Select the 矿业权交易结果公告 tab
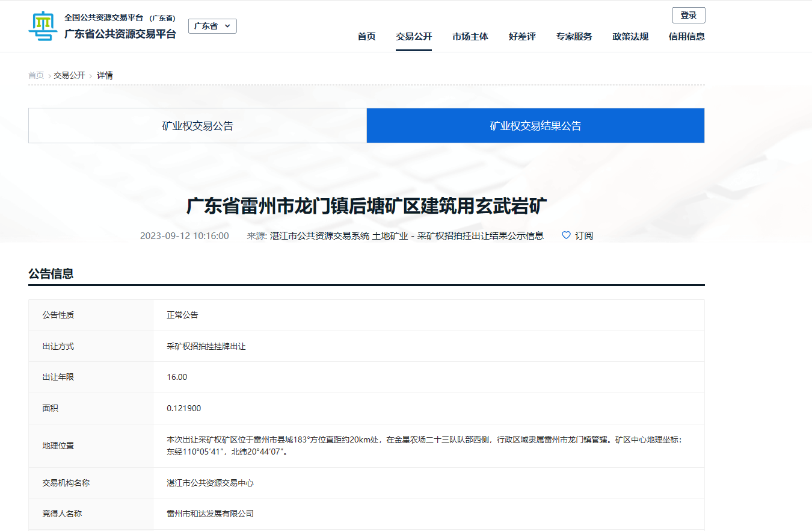812x531 pixels. coord(535,126)
